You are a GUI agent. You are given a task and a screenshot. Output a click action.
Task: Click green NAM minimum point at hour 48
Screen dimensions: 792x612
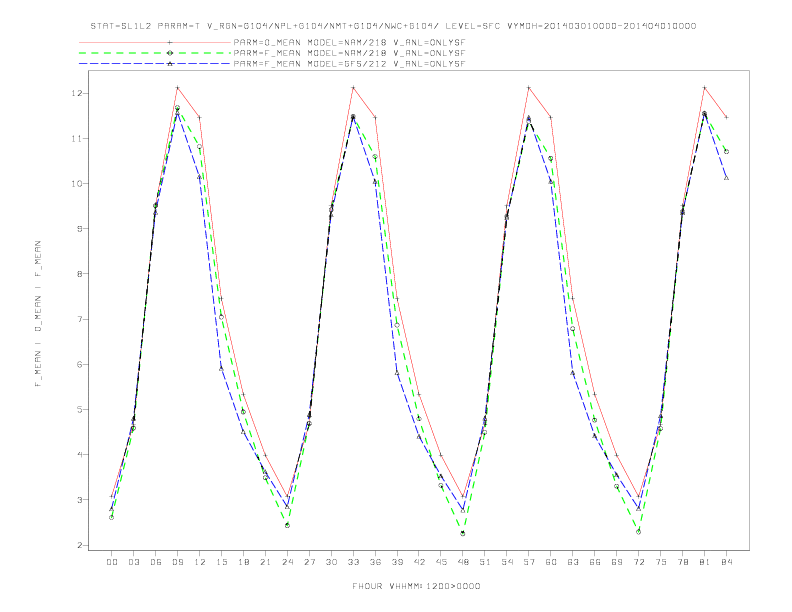[463, 533]
